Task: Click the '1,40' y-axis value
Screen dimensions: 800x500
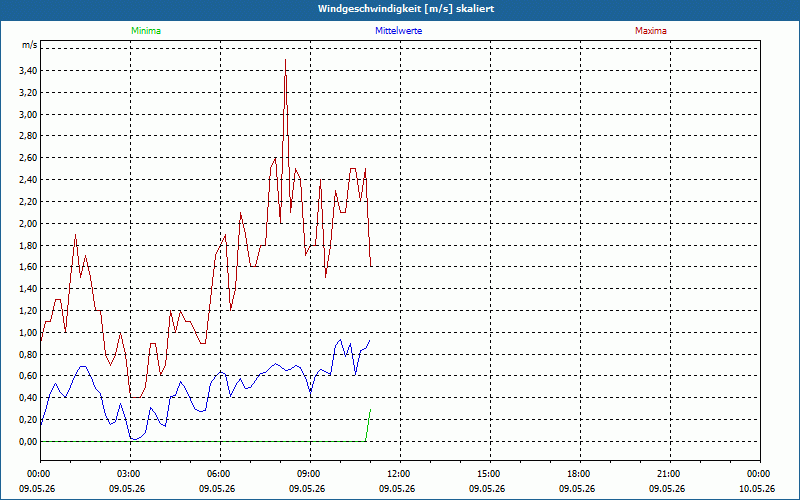Action: (x=28, y=289)
